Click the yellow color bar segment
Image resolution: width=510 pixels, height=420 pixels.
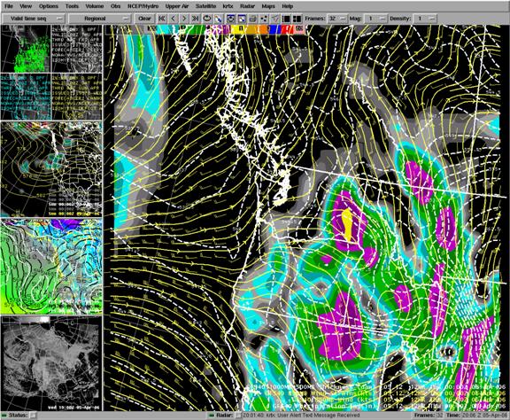coord(240,29)
